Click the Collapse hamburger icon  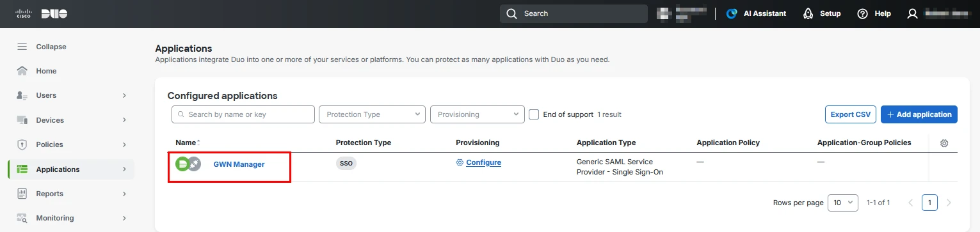[22, 47]
